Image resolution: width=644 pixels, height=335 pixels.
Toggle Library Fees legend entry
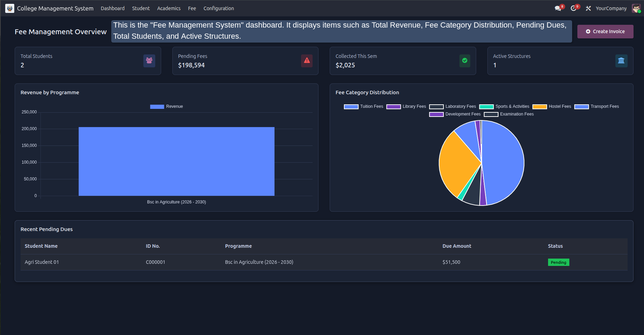[x=406, y=106]
